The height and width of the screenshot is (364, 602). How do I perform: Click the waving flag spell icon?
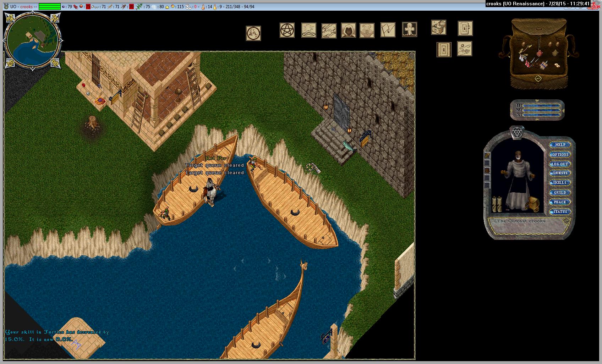point(388,30)
